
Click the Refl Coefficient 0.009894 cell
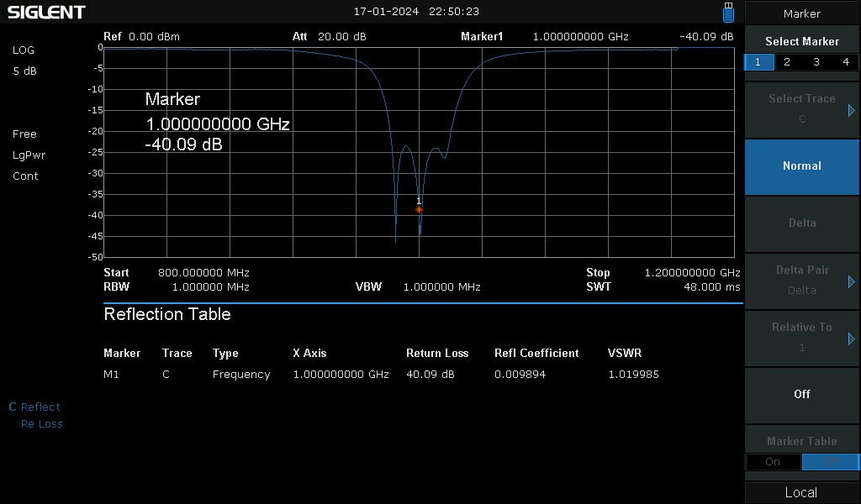[520, 375]
